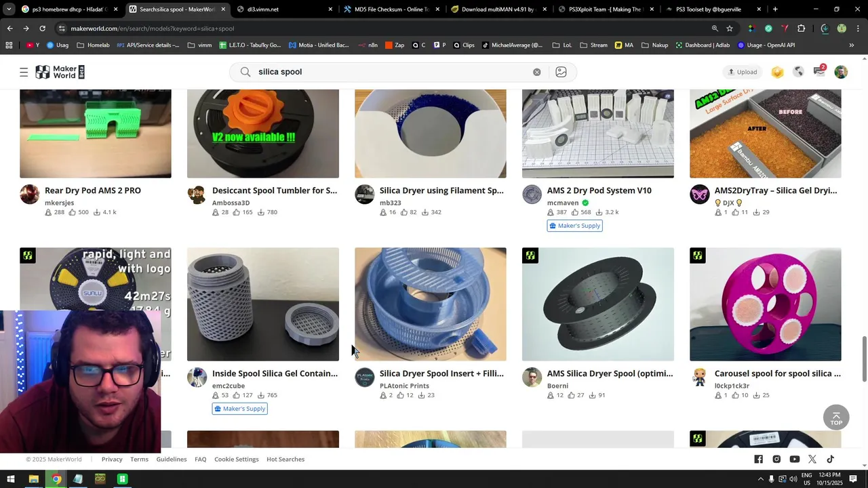Open AMS2DryTray Silica Gel model thumbnail

(766, 134)
